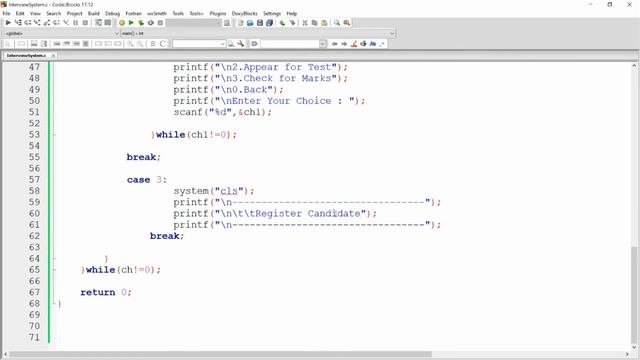
Task: Open the search text combo dropdown
Action: pos(223,44)
